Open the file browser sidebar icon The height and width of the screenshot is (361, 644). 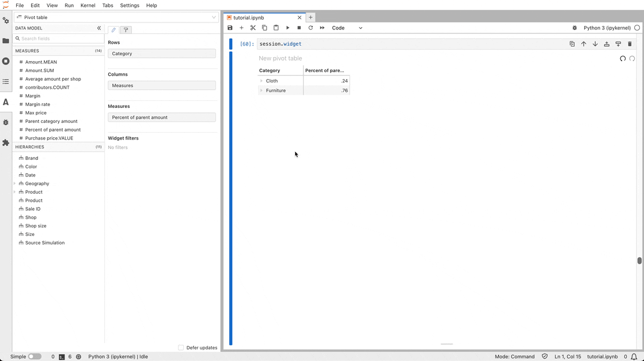pyautogui.click(x=6, y=41)
